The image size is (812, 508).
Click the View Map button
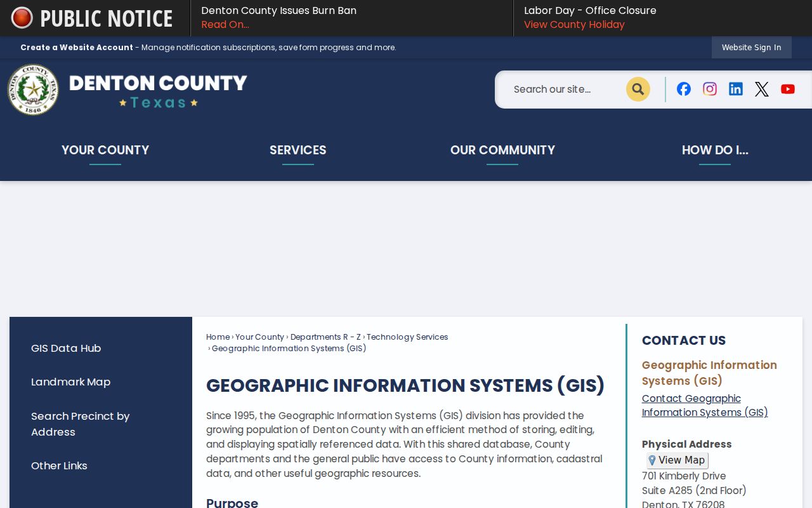[x=678, y=460]
